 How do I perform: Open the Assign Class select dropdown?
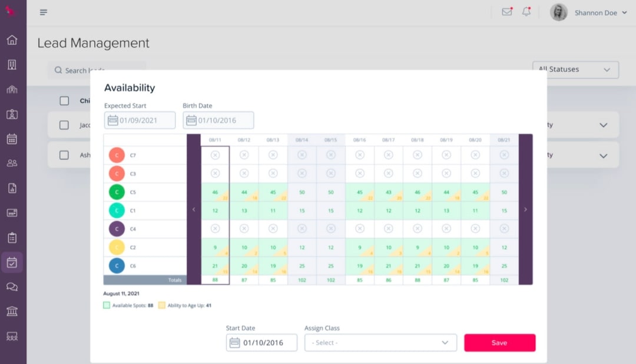[380, 342]
